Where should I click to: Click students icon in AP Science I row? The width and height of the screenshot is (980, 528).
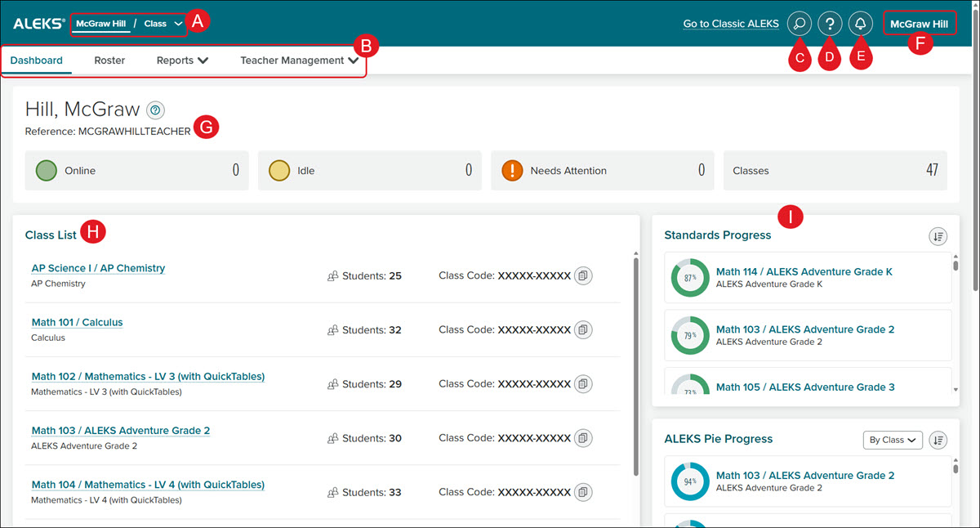(332, 276)
